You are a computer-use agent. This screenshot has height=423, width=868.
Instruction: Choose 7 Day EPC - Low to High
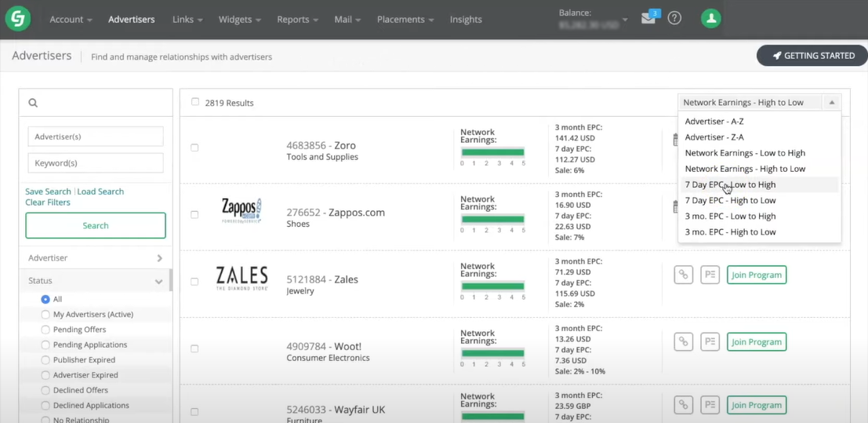pyautogui.click(x=760, y=184)
